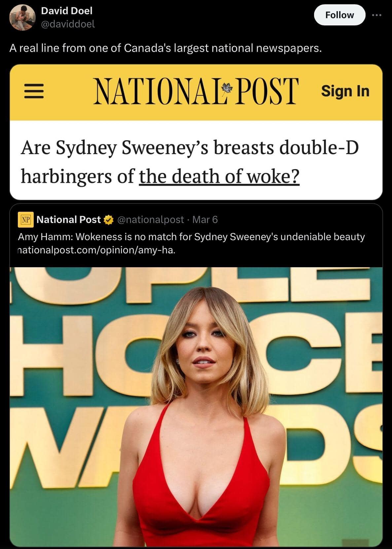This screenshot has width=392, height=549.
Task: Click the NP avatar in quoted tweet
Action: pyautogui.click(x=25, y=220)
